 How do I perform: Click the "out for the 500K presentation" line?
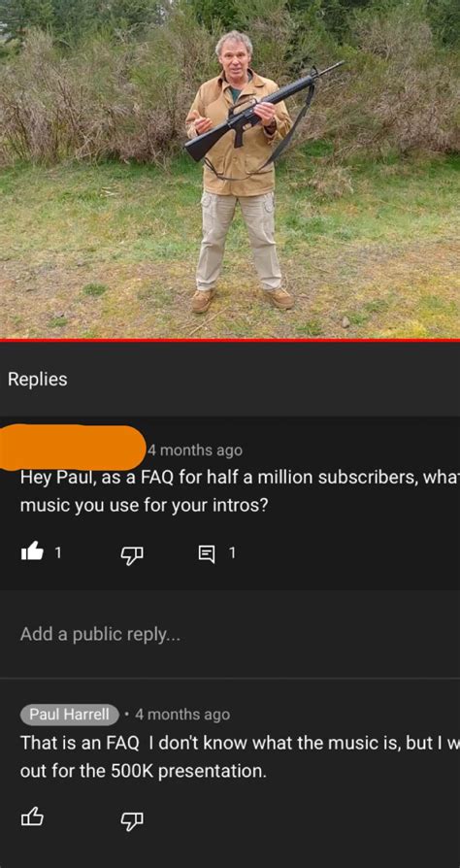coord(144,772)
